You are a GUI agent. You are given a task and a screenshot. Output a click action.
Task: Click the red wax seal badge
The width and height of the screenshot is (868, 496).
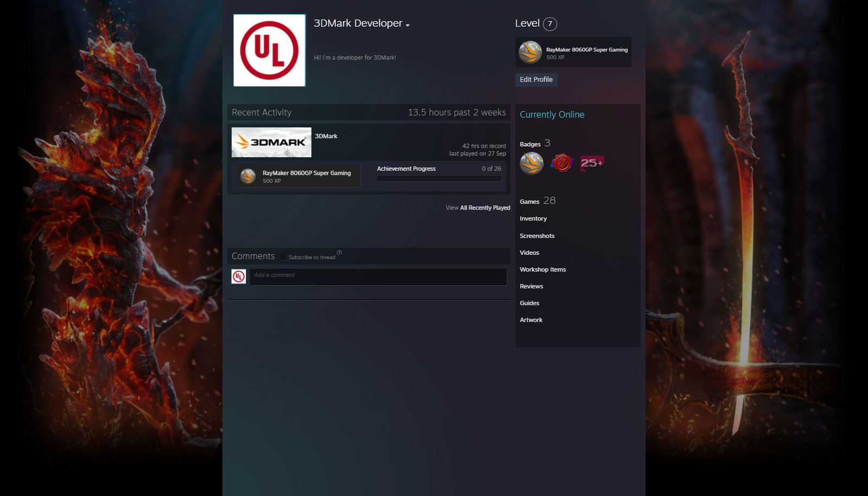click(561, 163)
